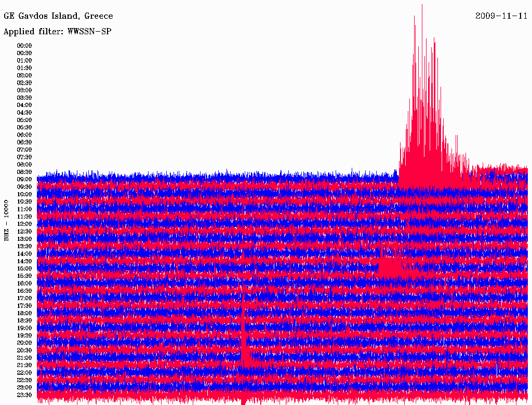532x405 pixels.
Task: Click the 20:00 time label
Action: point(24,343)
